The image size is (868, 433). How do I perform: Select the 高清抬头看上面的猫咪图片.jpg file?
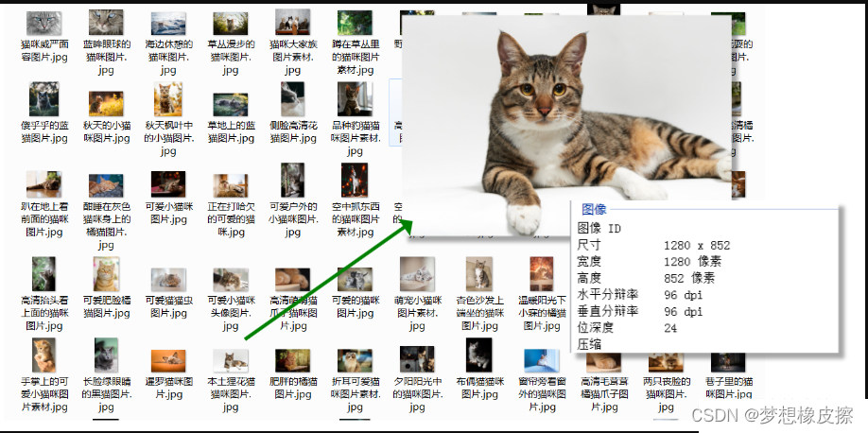tap(44, 295)
